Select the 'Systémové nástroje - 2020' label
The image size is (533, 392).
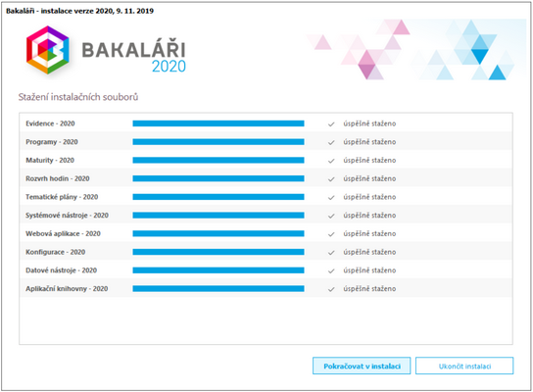[x=67, y=216]
